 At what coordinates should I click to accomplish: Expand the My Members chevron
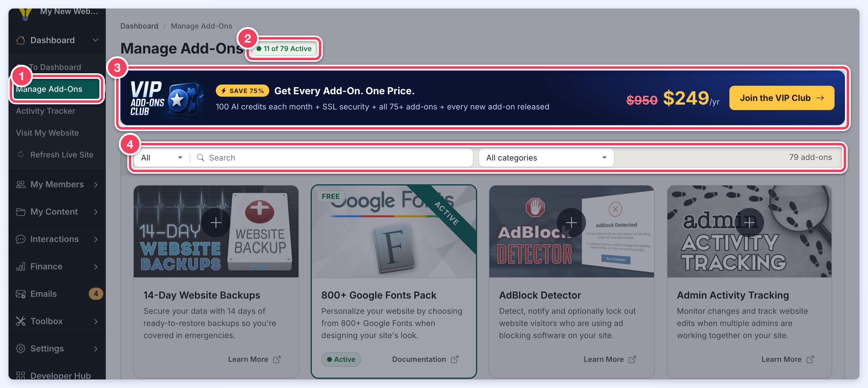pyautogui.click(x=96, y=184)
